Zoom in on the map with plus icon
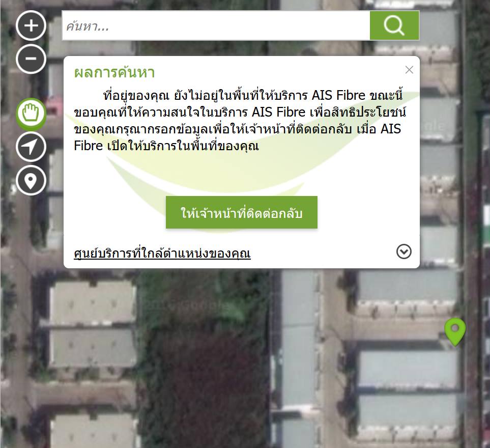Screen dimensions: 490x448 coord(31,25)
